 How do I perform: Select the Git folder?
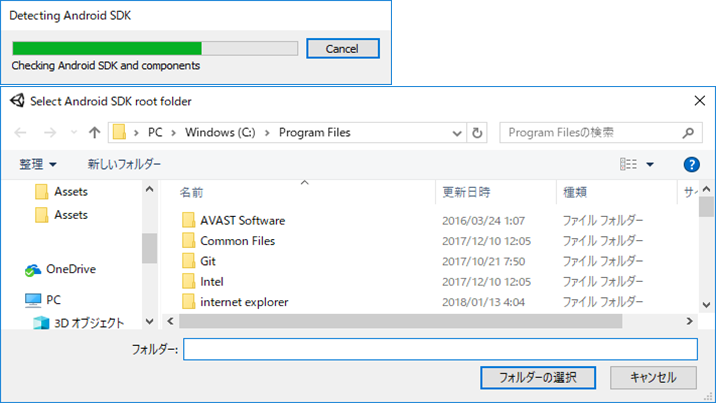coord(208,261)
